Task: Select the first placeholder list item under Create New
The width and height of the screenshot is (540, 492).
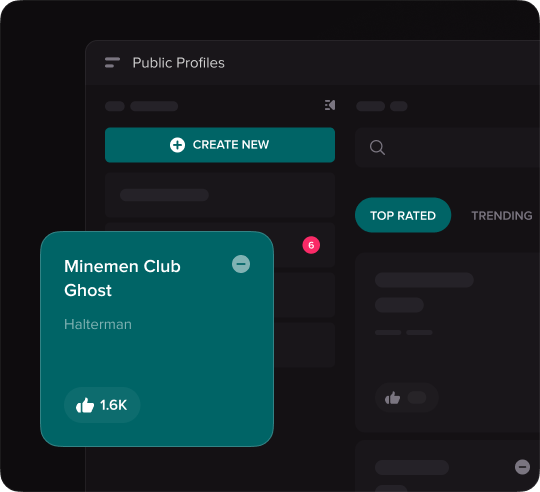Action: coord(220,195)
